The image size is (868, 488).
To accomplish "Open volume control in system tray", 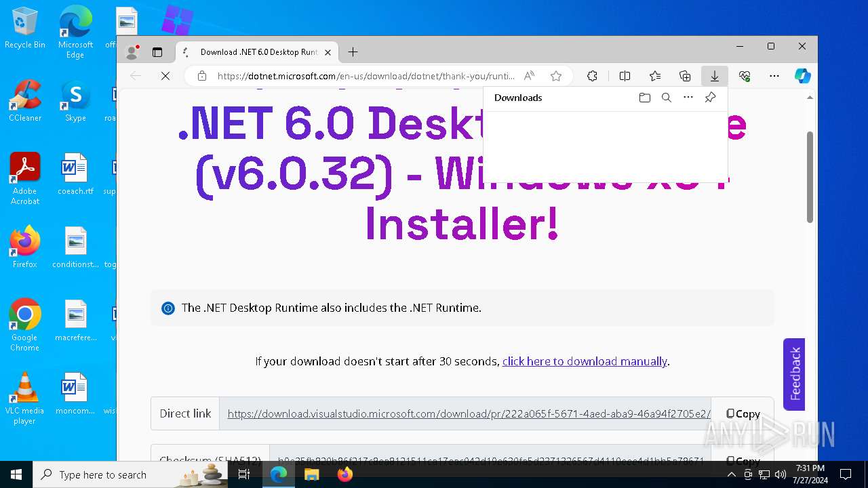I will [x=781, y=474].
